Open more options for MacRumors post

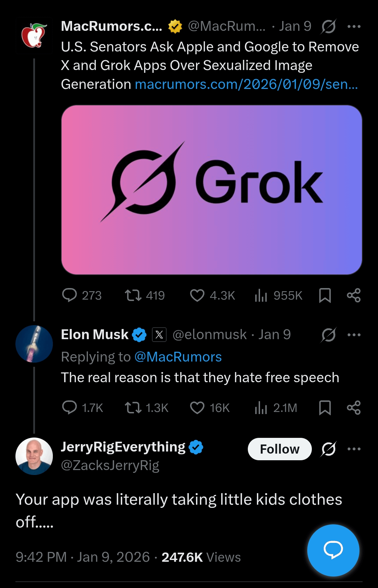[x=354, y=27]
